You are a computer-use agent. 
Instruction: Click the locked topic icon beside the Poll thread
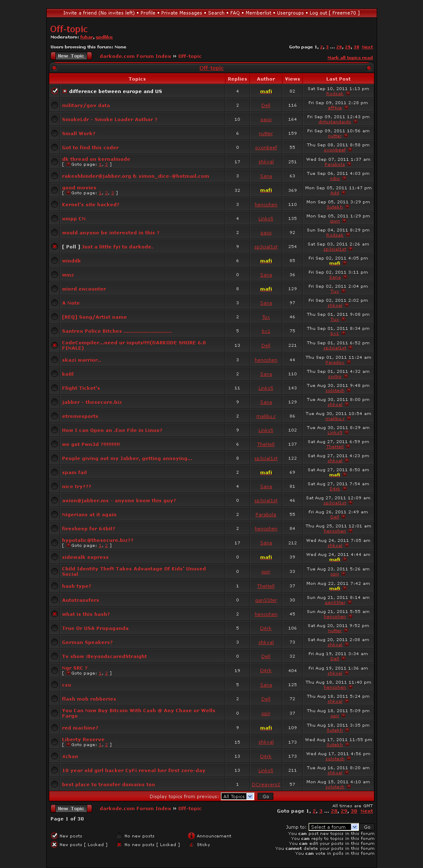[55, 246]
